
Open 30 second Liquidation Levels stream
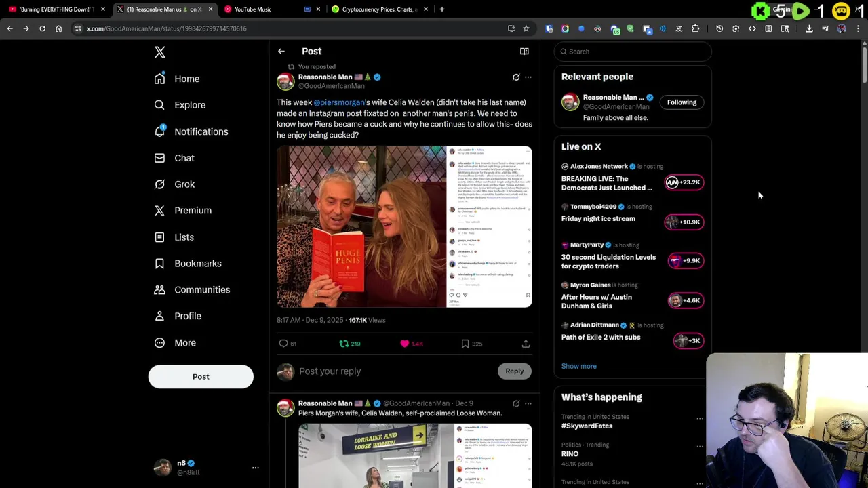click(632, 258)
